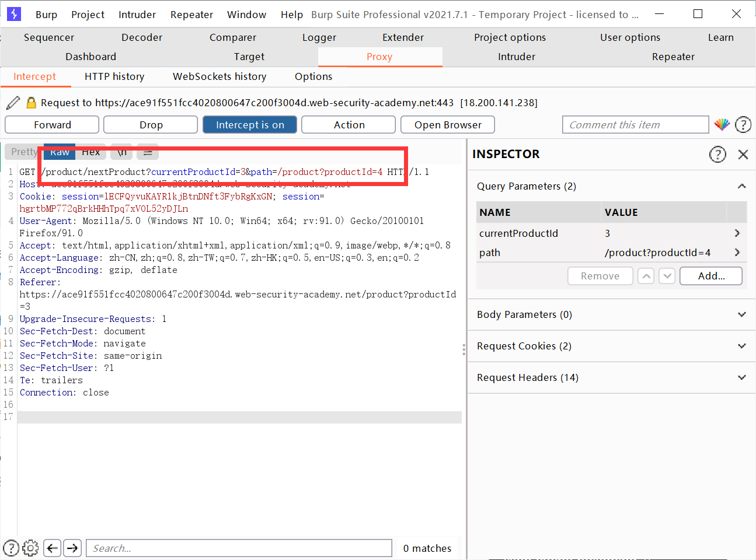The image size is (756, 560).
Task: Click the Search... input field
Action: pos(239,548)
